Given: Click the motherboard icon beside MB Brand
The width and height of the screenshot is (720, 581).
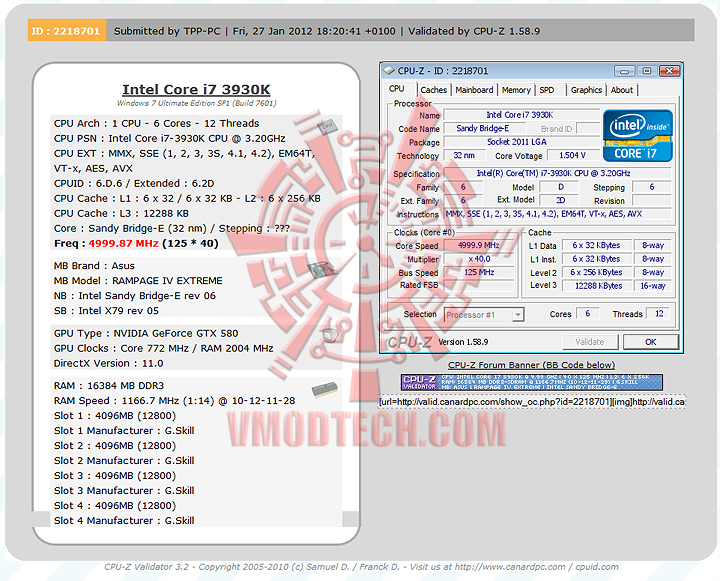Looking at the screenshot, I should point(322,269).
